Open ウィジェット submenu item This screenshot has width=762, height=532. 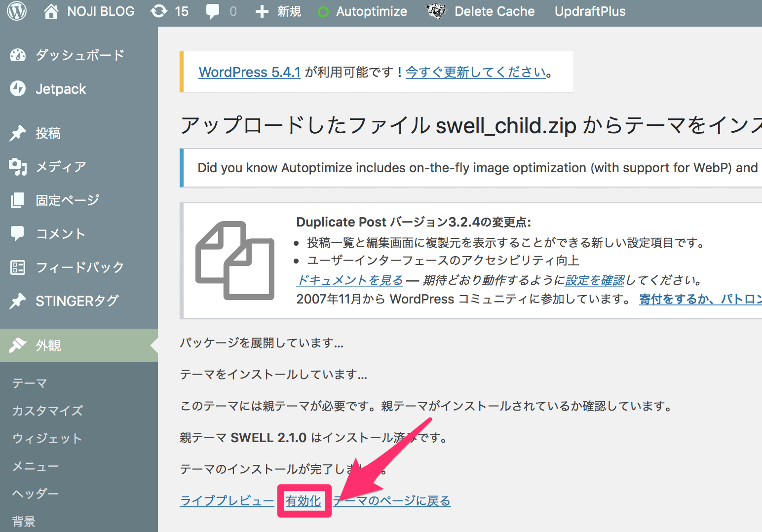47,438
